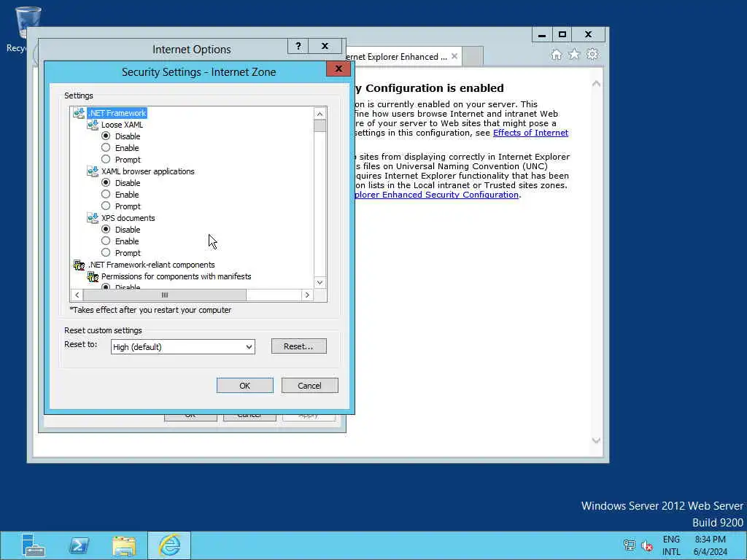Click the .NET Framework-reliant components icon
This screenshot has width=747, height=560.
79,265
